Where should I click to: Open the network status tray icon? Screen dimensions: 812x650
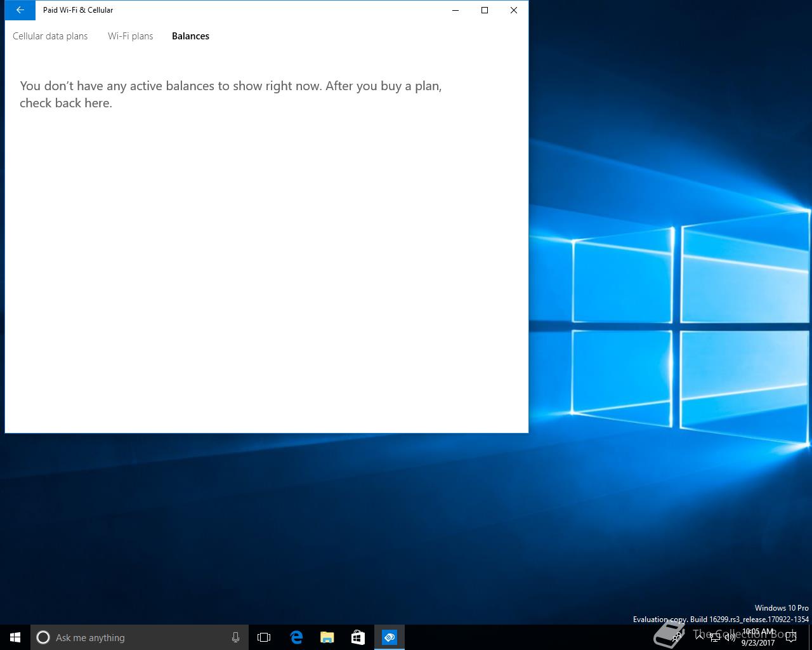pos(715,637)
